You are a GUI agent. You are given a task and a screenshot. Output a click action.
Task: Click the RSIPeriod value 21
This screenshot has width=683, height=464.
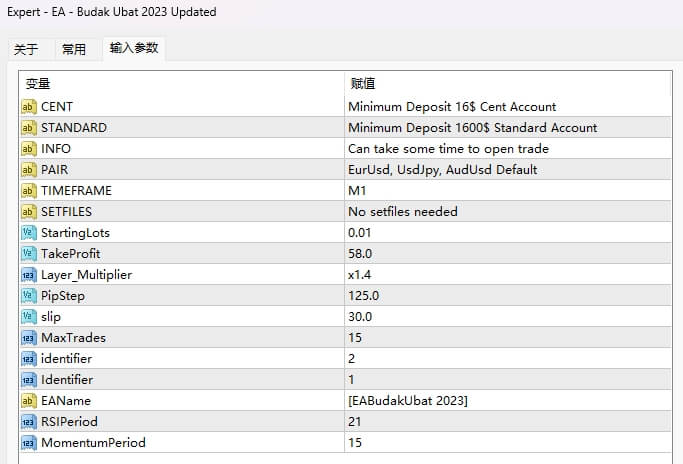tap(354, 422)
